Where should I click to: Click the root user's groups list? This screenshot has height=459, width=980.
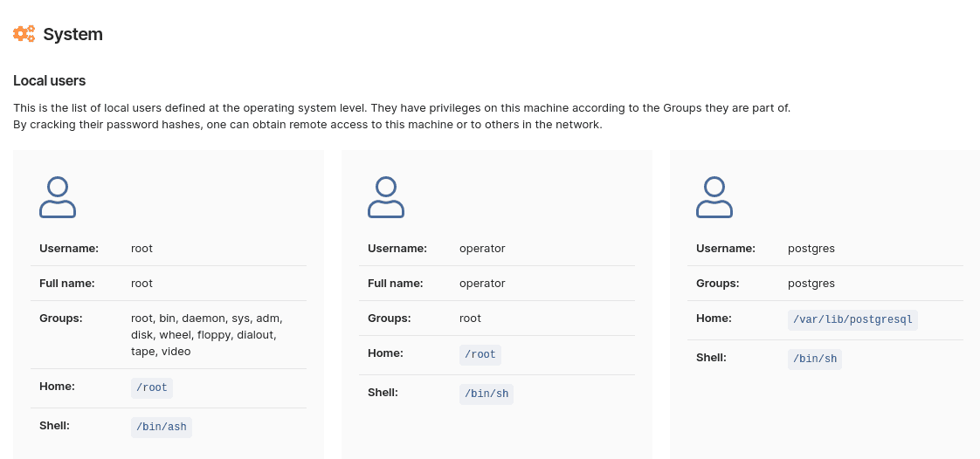[x=206, y=335]
